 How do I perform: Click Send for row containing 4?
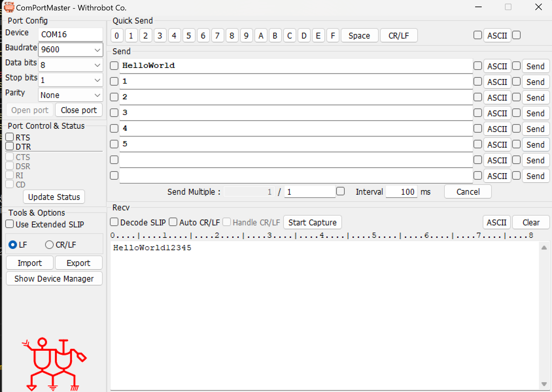pos(535,129)
